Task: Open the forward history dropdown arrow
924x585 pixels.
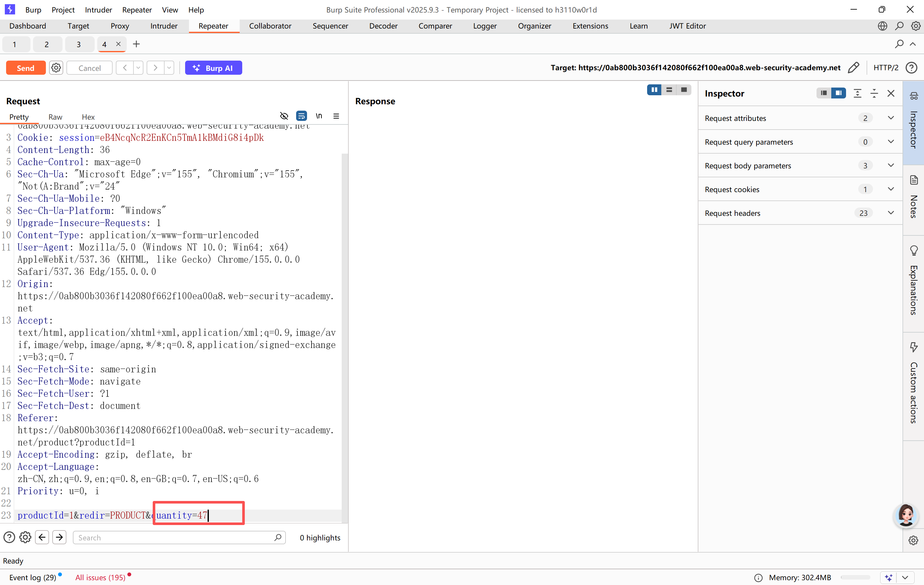Action: (169, 68)
